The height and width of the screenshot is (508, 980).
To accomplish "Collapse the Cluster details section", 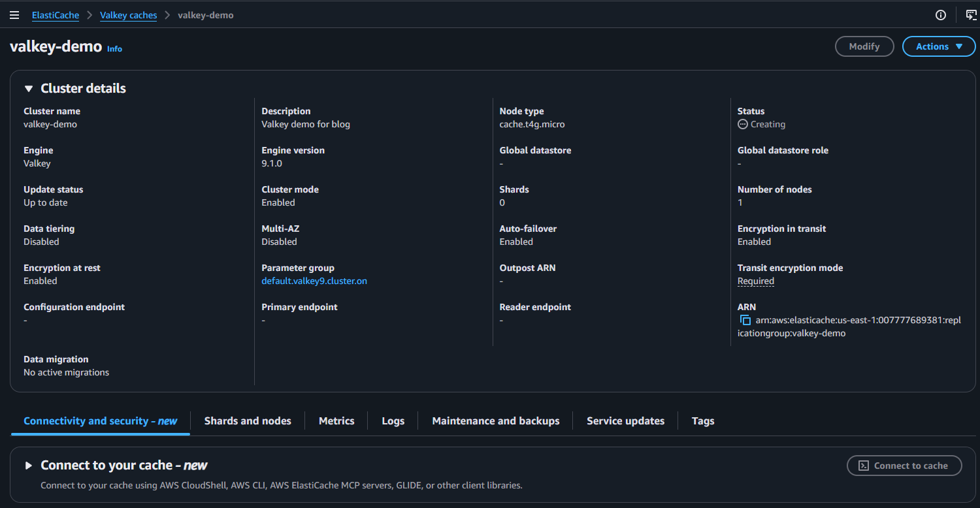I will tap(28, 89).
